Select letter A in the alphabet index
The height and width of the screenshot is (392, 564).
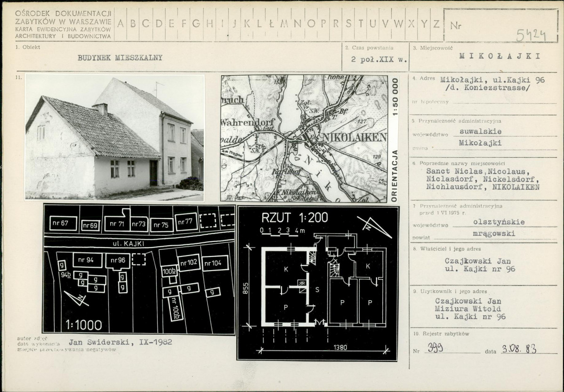[x=121, y=24]
